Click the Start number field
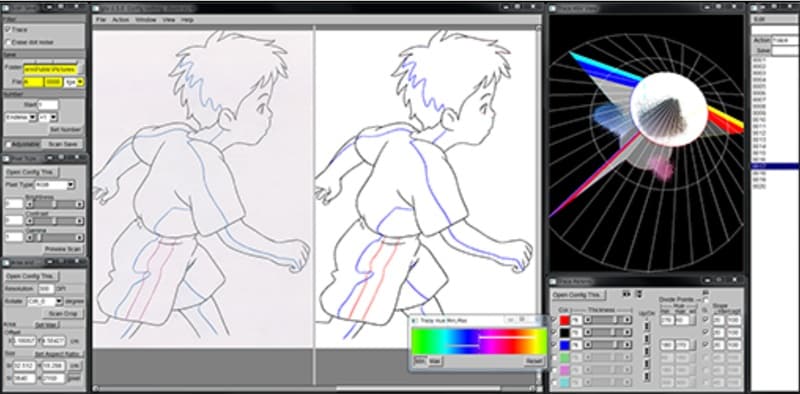Image resolution: width=800 pixels, height=394 pixels. coord(47,105)
